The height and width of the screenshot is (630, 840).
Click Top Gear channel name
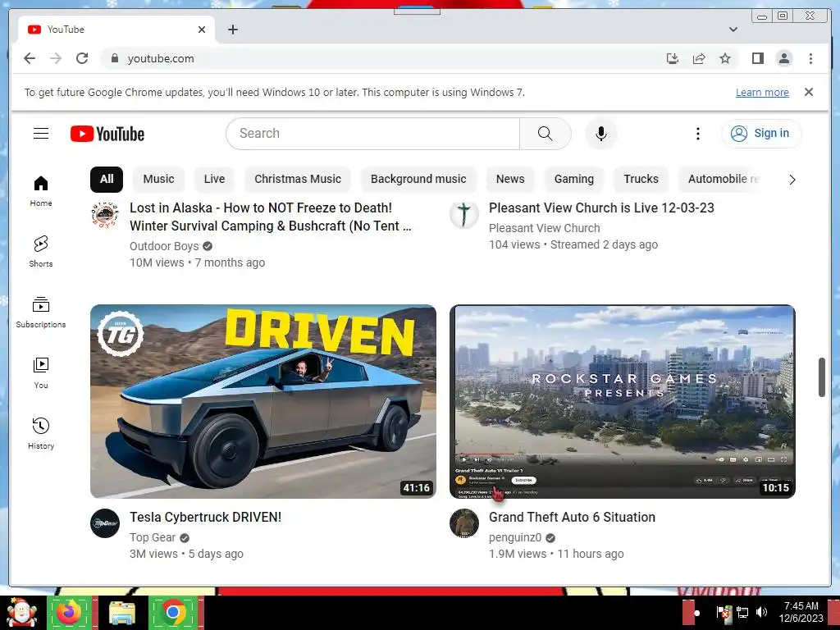[x=152, y=537]
